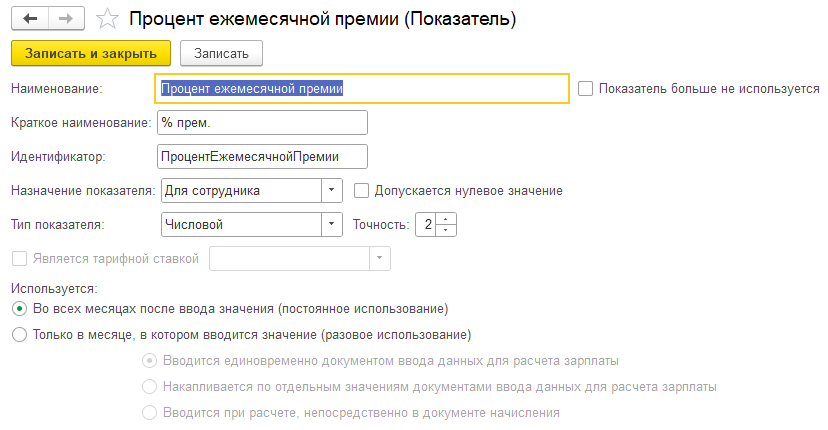828x430 pixels.
Task: Toggle Является тарифной ставкой checkbox
Action: coord(20,259)
